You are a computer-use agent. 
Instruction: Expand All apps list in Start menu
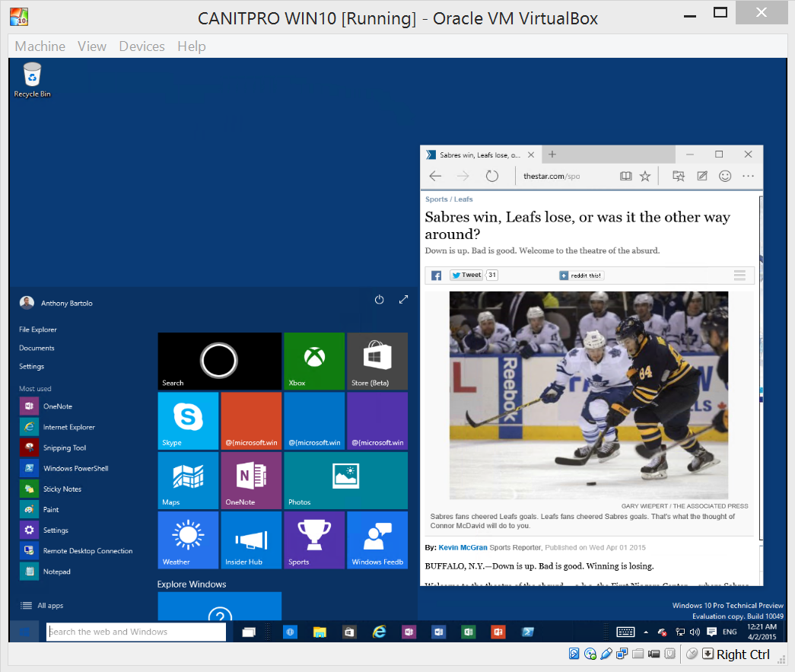[50, 606]
